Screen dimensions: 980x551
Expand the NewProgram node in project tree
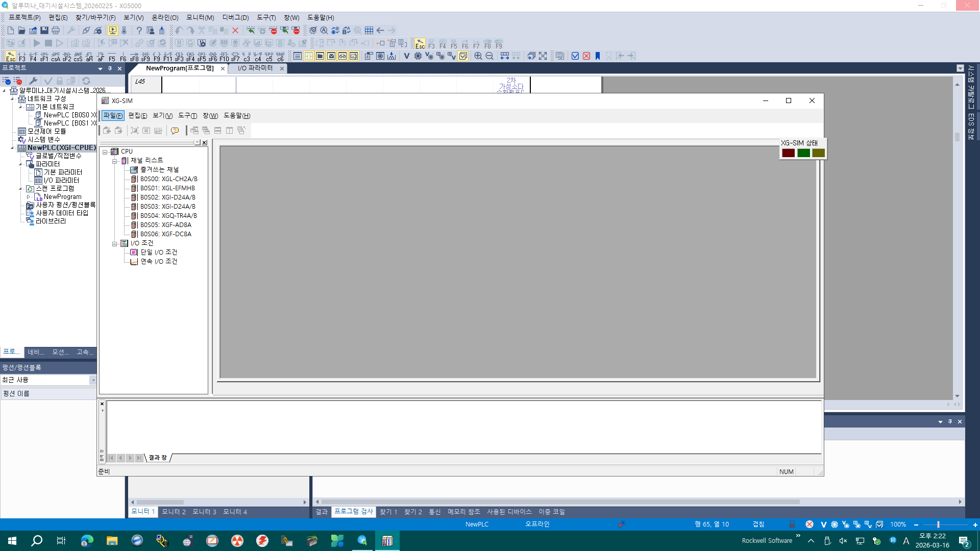click(29, 196)
